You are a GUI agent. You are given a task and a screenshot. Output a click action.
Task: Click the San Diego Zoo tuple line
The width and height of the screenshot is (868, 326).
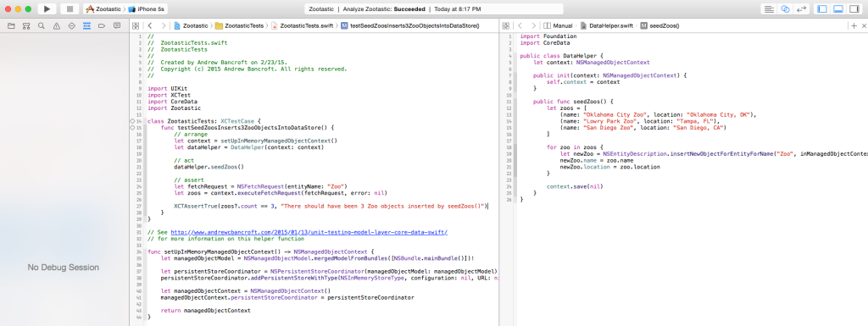click(x=643, y=128)
